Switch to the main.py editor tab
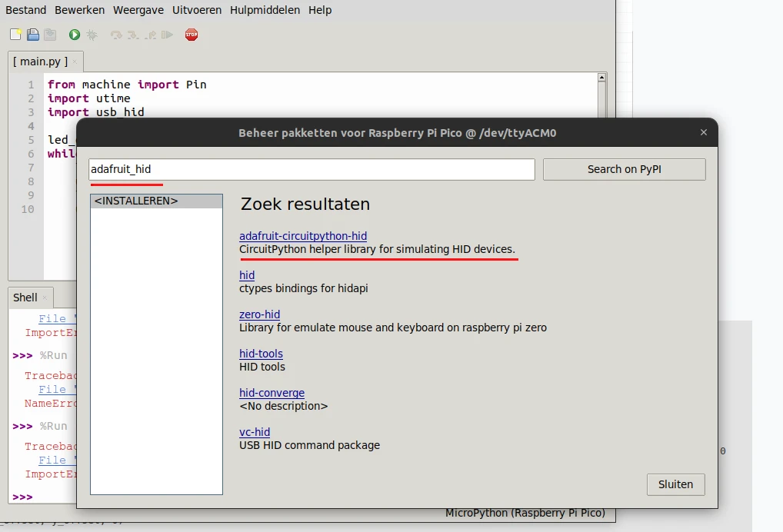 point(40,61)
